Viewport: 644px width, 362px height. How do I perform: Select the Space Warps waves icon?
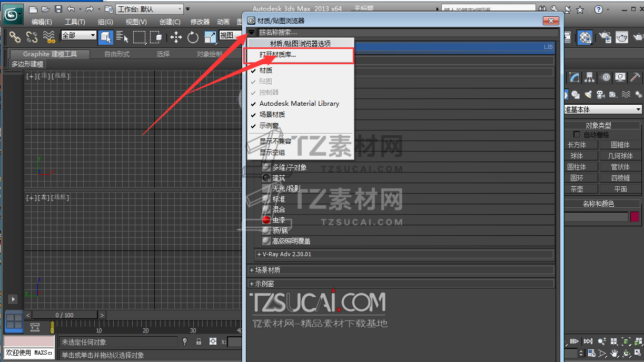(626, 95)
